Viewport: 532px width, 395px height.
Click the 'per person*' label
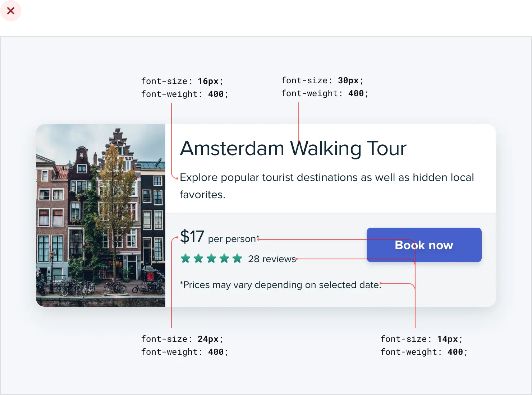tap(233, 239)
